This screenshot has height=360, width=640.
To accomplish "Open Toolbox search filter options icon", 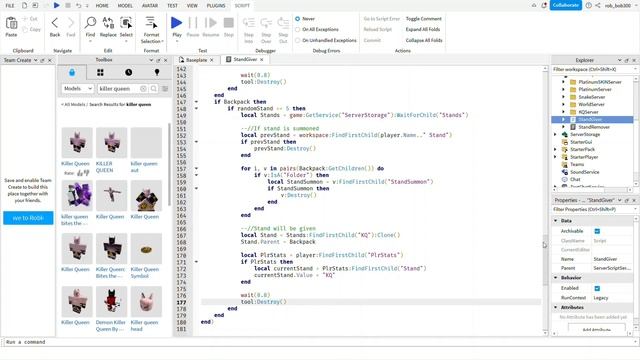I will (165, 89).
